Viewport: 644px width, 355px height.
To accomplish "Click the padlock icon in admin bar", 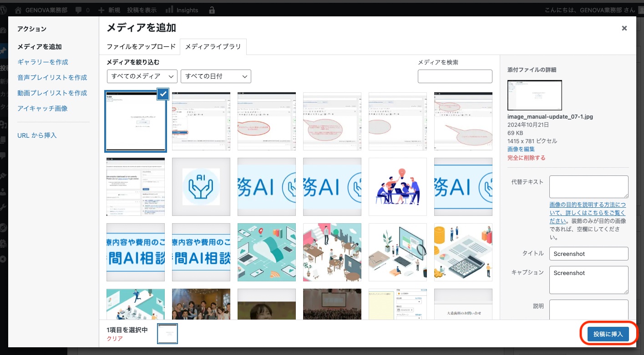I will pyautogui.click(x=212, y=10).
